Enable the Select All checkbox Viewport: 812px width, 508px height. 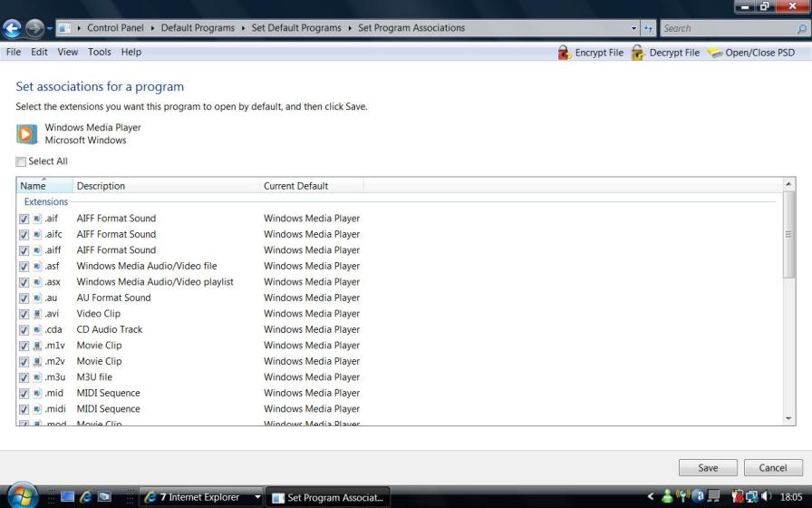pyautogui.click(x=21, y=161)
